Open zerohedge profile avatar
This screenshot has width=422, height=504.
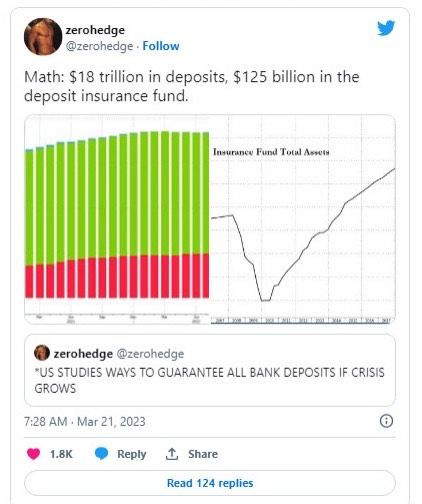(x=43, y=36)
